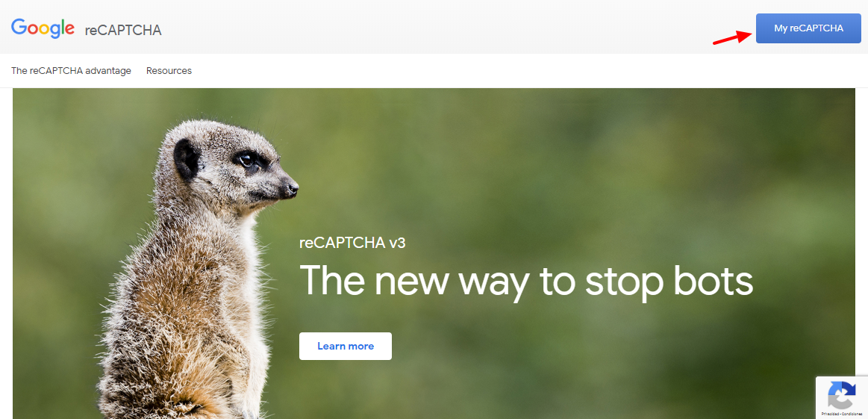Click the red arrow annotation
Image resolution: width=868 pixels, height=419 pixels.
(732, 37)
